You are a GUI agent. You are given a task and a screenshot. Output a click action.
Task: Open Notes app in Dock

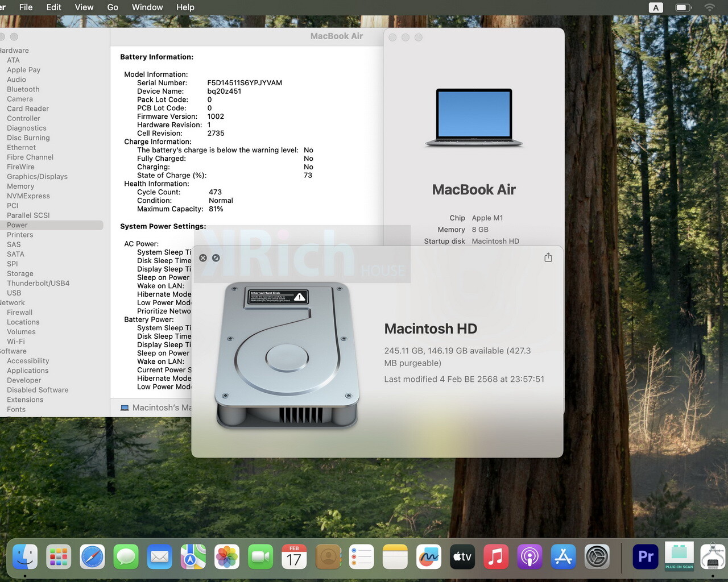click(395, 557)
